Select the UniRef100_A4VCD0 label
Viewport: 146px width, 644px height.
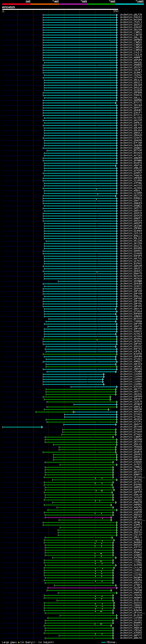131,412
